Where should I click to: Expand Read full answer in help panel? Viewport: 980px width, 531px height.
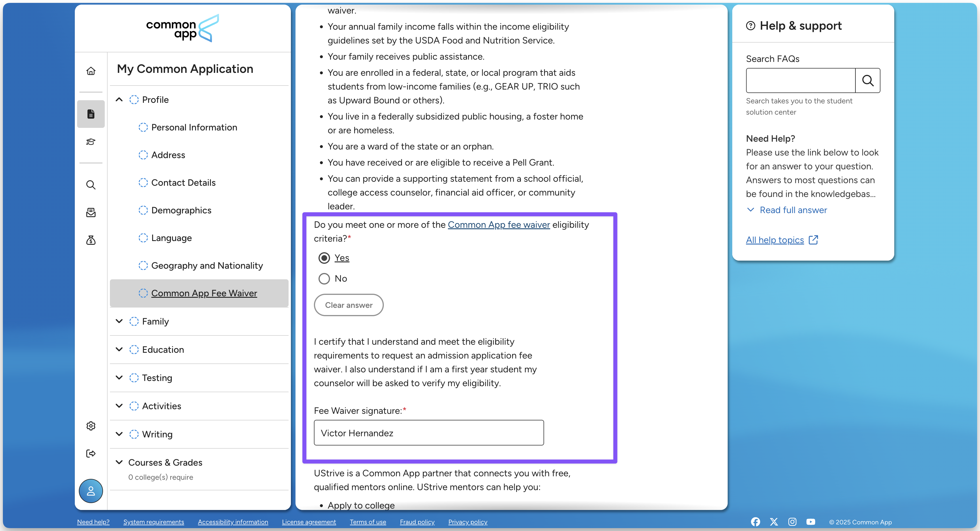click(x=787, y=210)
